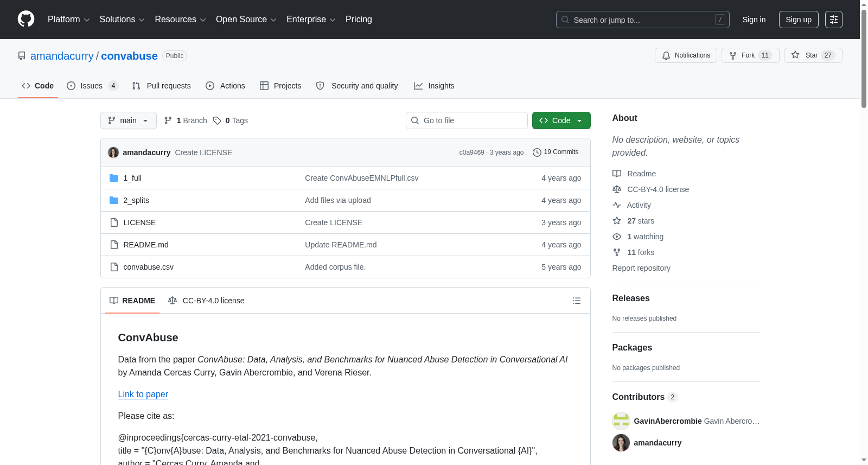Expand the main branch dropdown
The width and height of the screenshot is (868, 465).
[129, 120]
